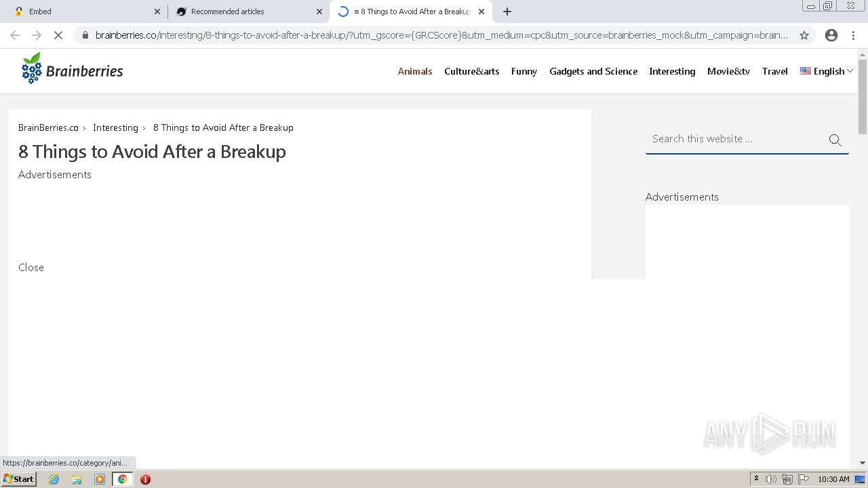
Task: Click the article title heading
Action: [x=152, y=151]
